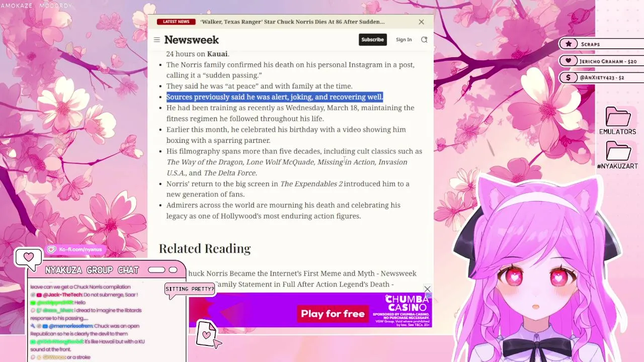
Task: Open the Sign In link
Action: tap(404, 40)
